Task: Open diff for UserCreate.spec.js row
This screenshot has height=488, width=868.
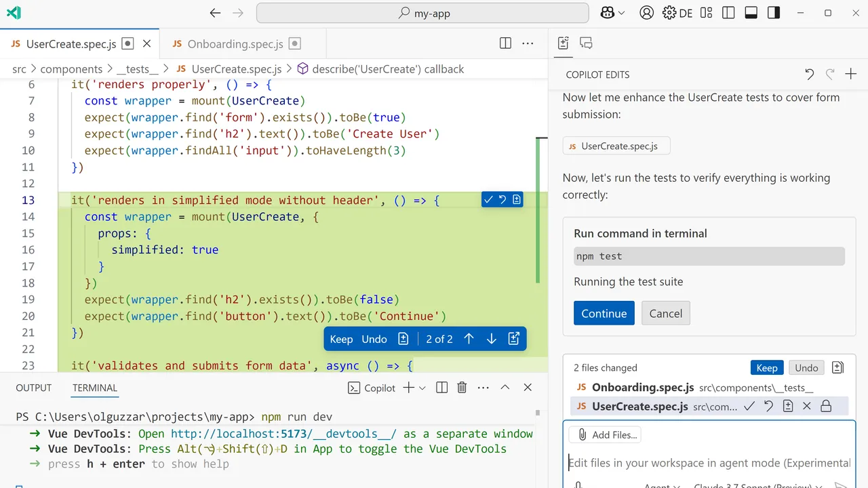Action: pyautogui.click(x=787, y=406)
